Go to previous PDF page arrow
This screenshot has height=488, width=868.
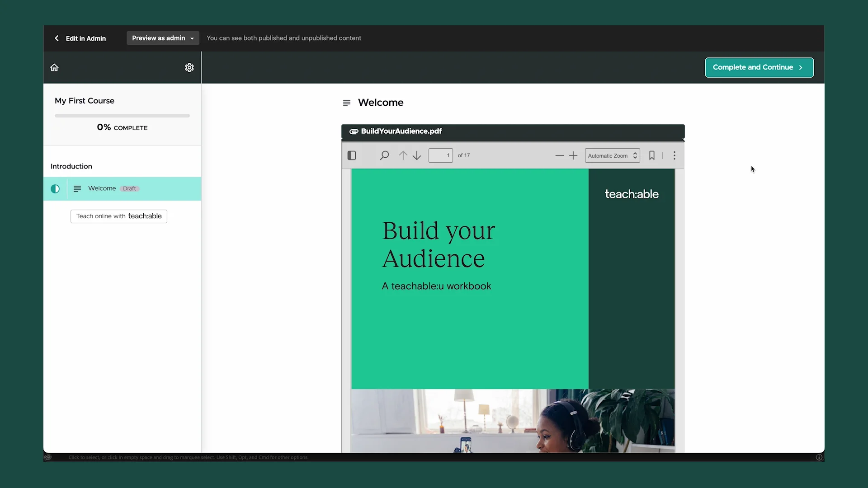pos(403,155)
